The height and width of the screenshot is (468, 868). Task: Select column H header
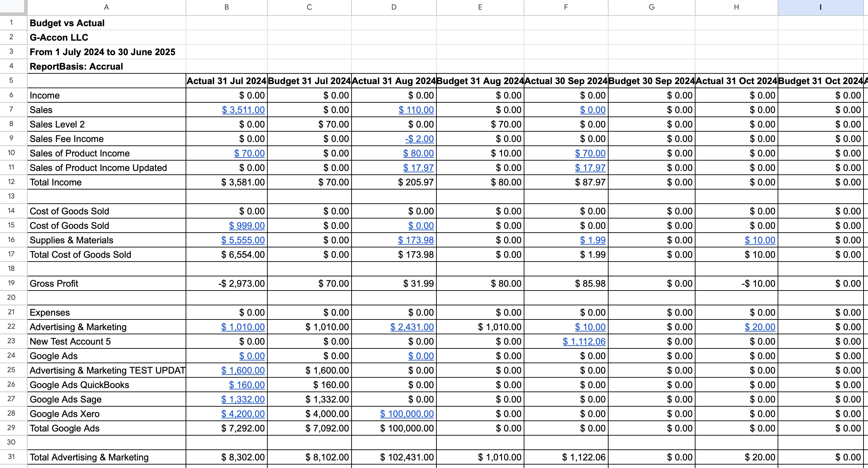point(737,7)
